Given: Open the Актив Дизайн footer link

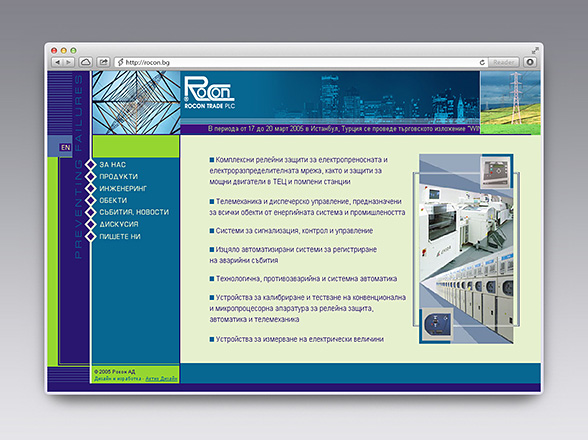Looking at the screenshot, I should (161, 379).
